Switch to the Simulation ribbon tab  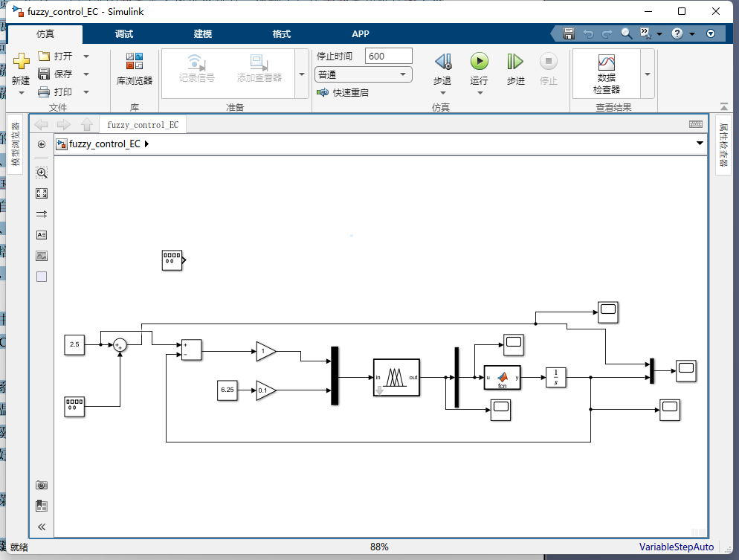pos(45,34)
